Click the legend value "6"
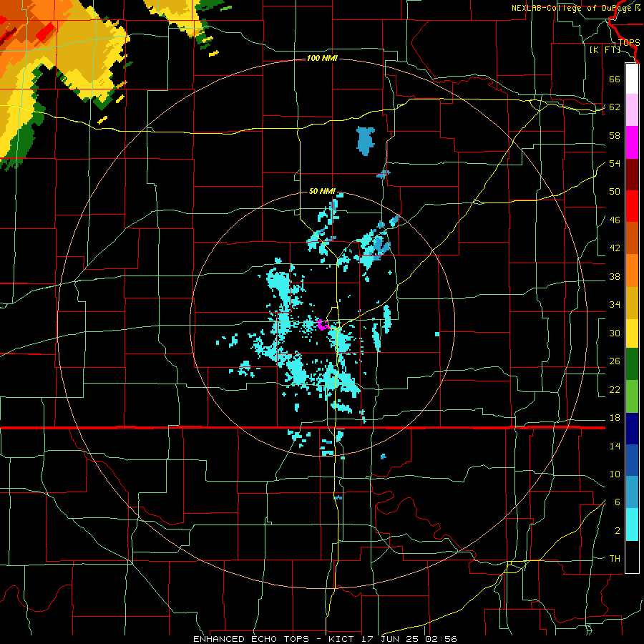 click(617, 502)
